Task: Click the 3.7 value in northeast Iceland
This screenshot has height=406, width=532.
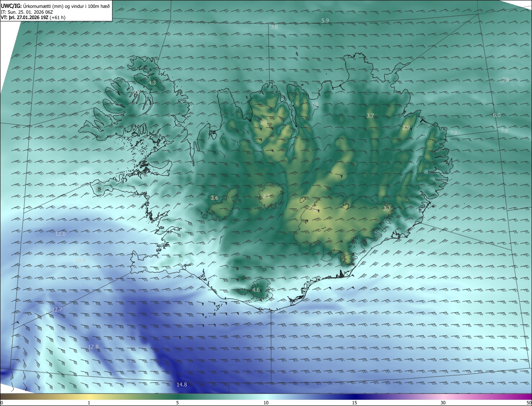Action: coord(370,115)
